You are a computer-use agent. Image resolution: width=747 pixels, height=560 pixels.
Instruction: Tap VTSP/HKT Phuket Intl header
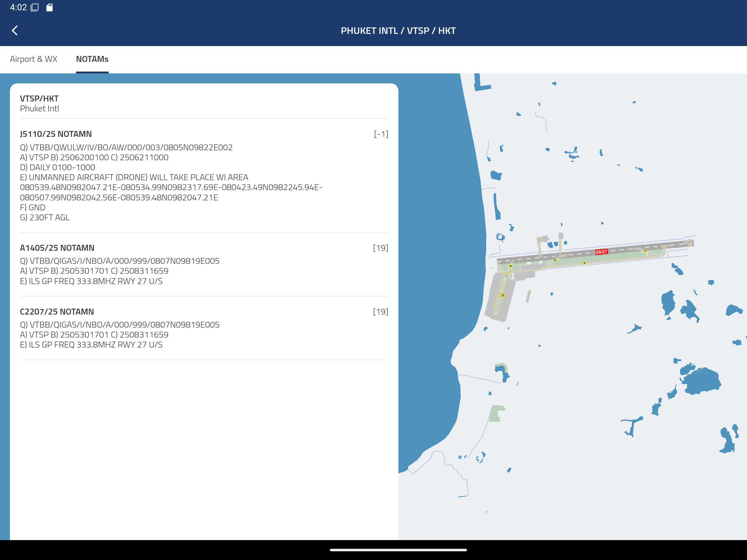[40, 103]
